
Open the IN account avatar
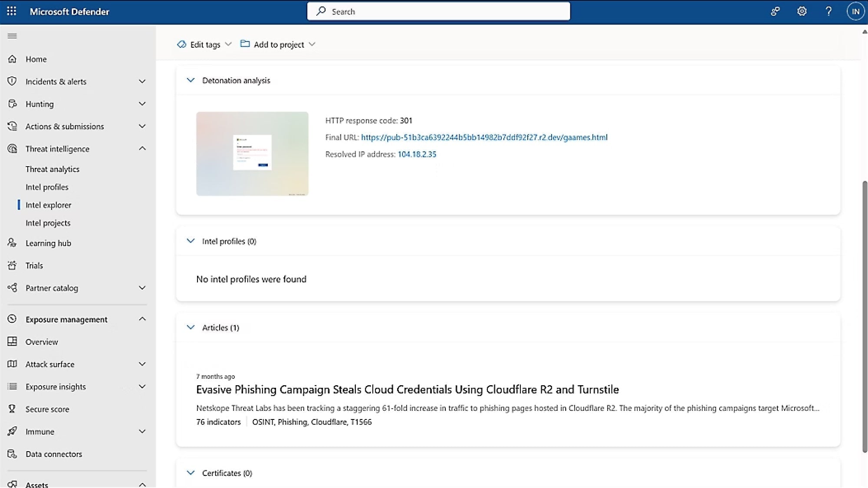(855, 11)
